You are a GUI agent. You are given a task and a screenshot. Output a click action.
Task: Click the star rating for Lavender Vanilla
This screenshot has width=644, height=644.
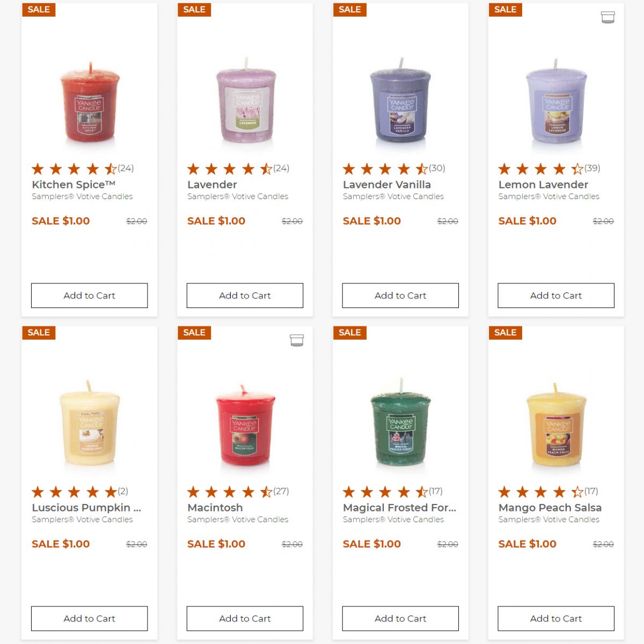point(385,169)
